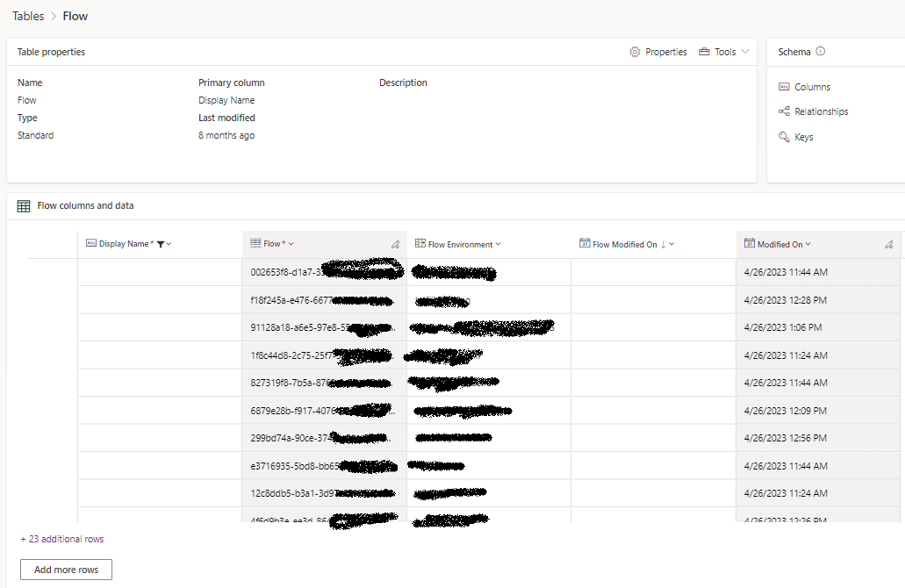This screenshot has width=905, height=588.
Task: Click the Tools briefcase icon
Action: (706, 52)
